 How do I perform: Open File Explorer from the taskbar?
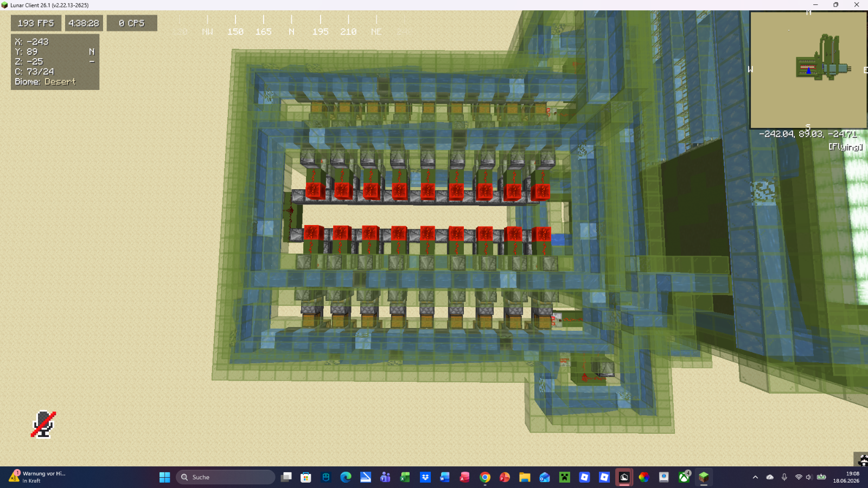pyautogui.click(x=525, y=477)
